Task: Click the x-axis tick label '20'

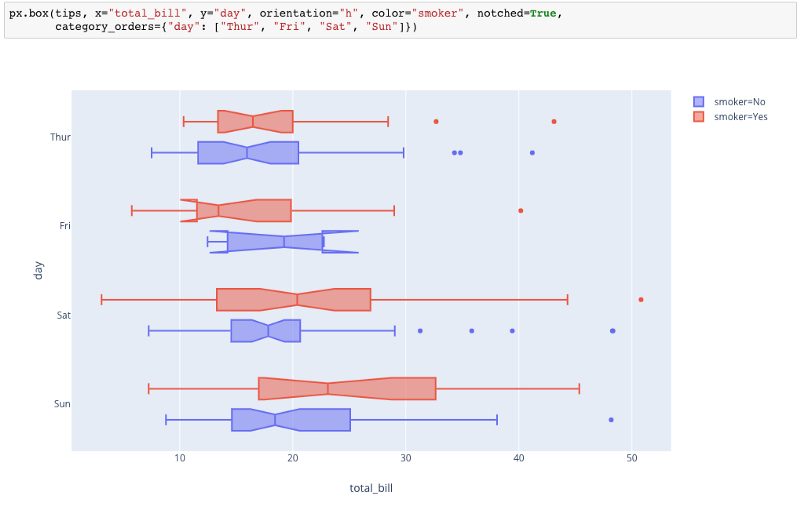Action: (x=292, y=458)
